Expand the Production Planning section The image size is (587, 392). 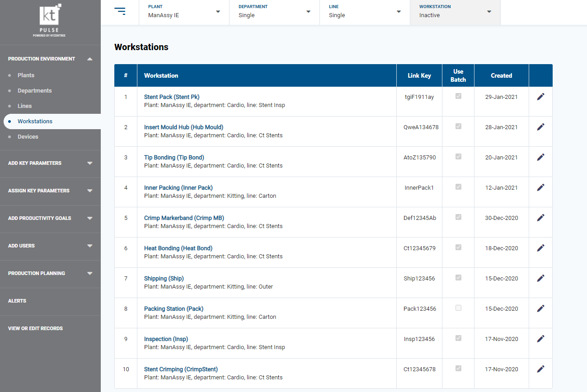(50, 273)
